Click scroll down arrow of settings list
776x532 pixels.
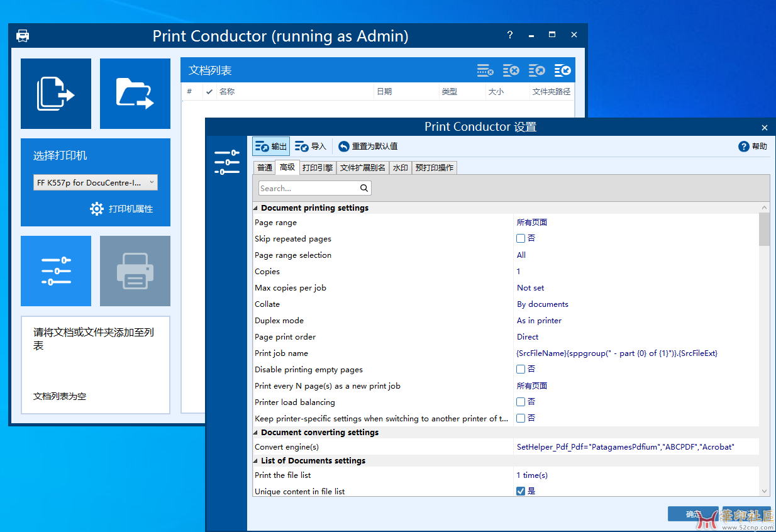(x=764, y=491)
